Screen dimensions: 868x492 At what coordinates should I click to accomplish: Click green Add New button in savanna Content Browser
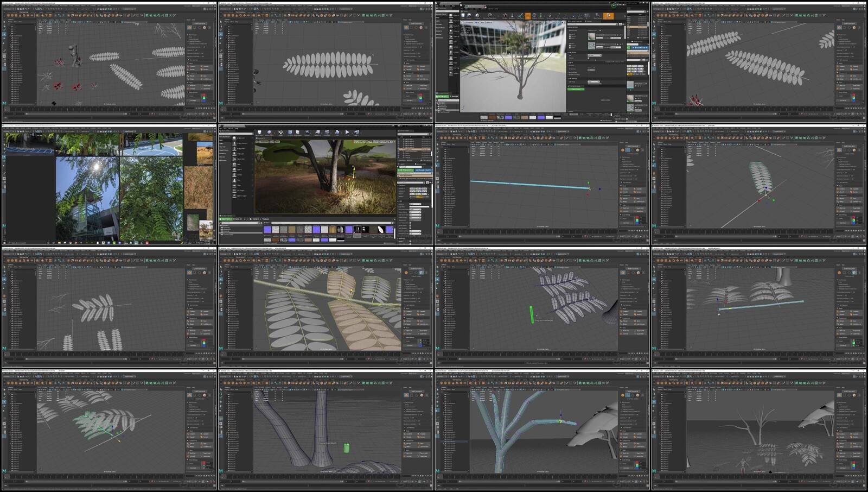click(226, 219)
